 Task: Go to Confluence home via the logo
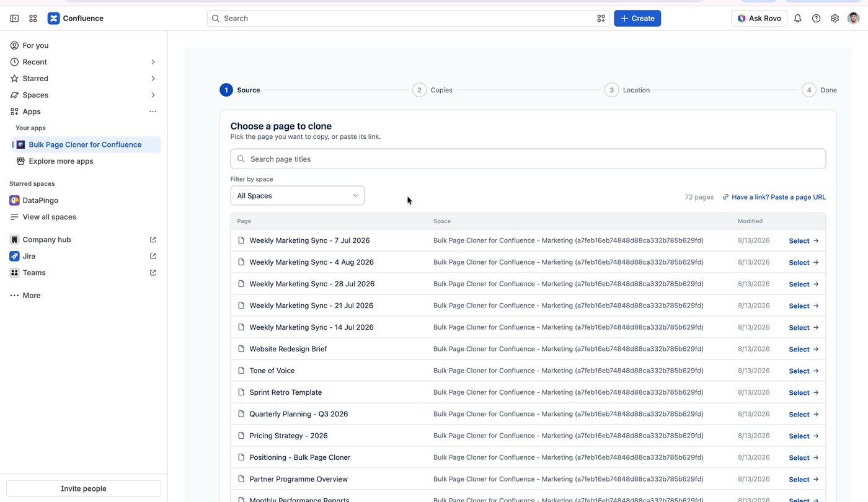[76, 19]
